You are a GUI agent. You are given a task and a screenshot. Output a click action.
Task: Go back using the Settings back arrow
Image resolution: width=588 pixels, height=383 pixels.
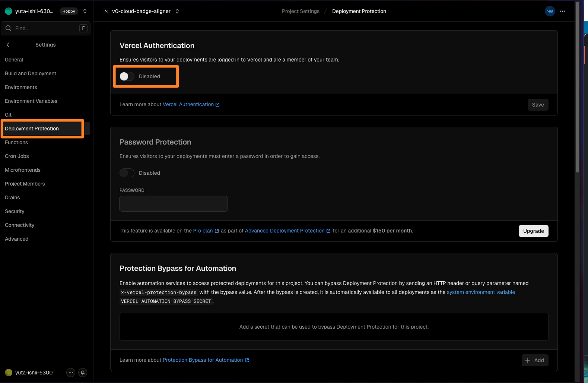[8, 45]
